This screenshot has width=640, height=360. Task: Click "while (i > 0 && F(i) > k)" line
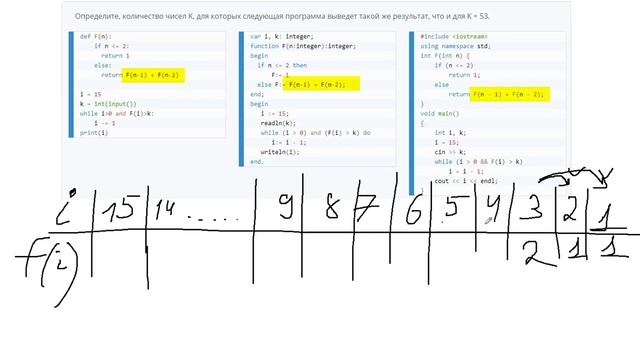(x=478, y=162)
